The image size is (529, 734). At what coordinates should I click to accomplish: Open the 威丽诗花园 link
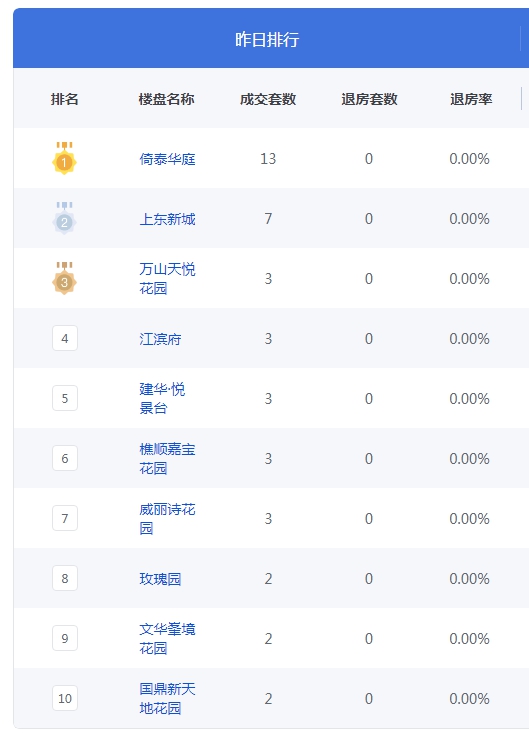tap(167, 518)
